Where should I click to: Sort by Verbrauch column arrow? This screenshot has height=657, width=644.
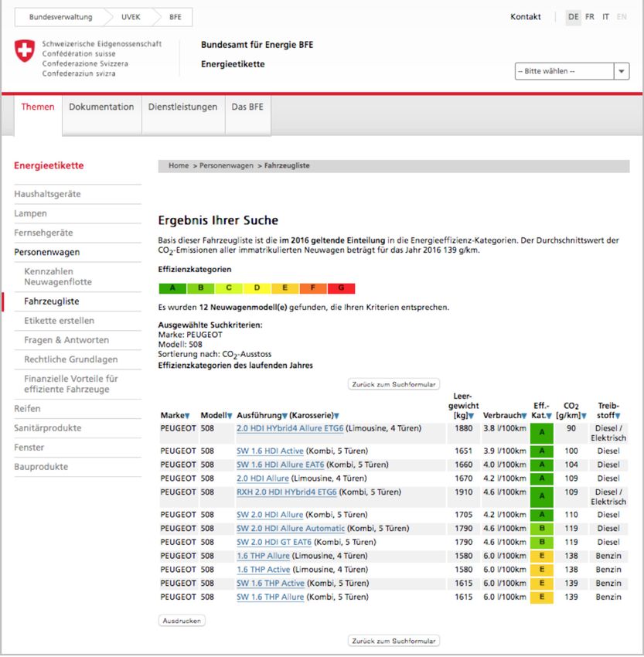(523, 416)
